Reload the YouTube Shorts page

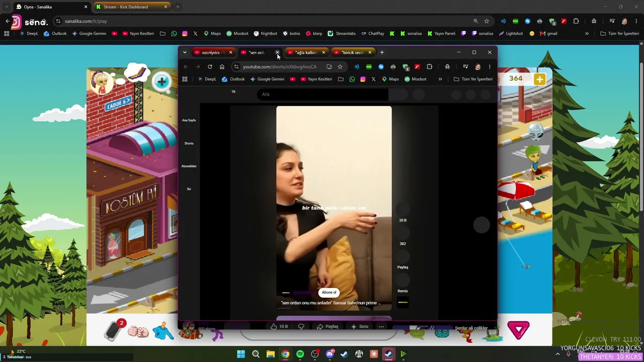210,67
